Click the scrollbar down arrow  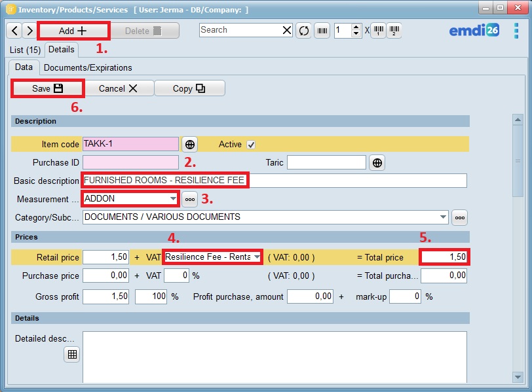coord(518,377)
